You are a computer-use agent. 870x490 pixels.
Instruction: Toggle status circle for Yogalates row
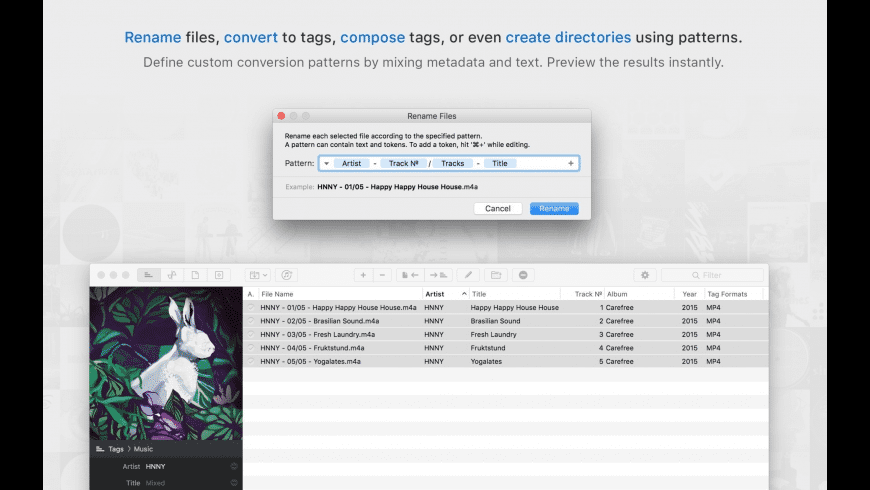(251, 361)
